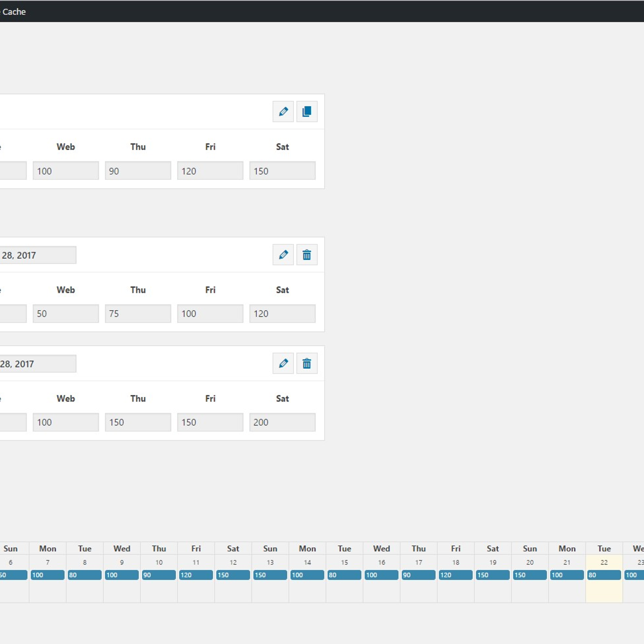Click the Fri price field showing 100
The width and height of the screenshot is (644, 644).
[x=210, y=314]
